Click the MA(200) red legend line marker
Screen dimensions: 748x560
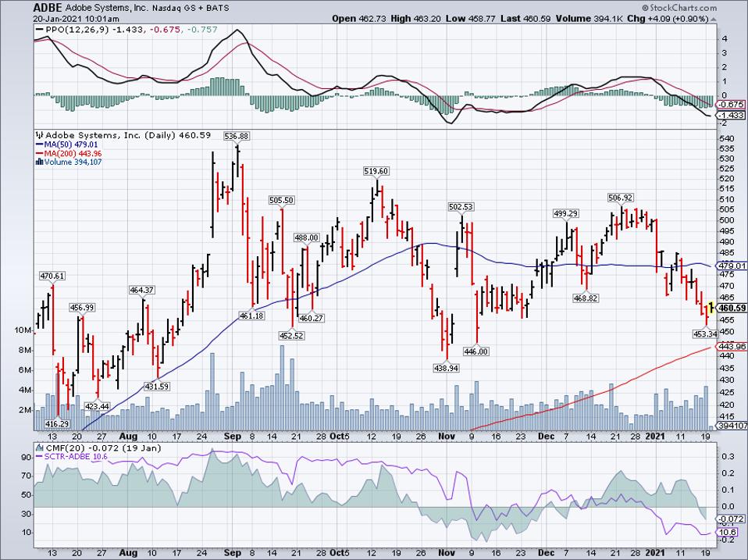click(x=39, y=154)
